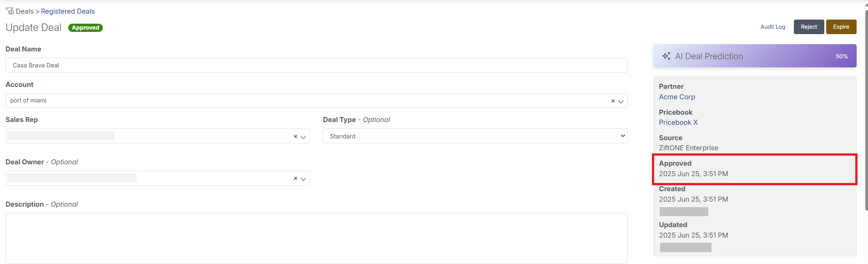The image size is (868, 264).
Task: Click the Expire button
Action: (841, 27)
